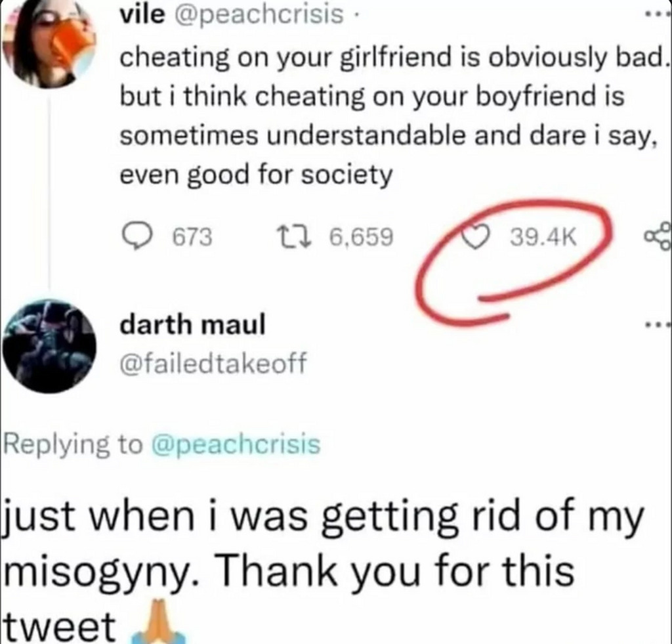Open the @failedtakeoff handle

click(213, 362)
